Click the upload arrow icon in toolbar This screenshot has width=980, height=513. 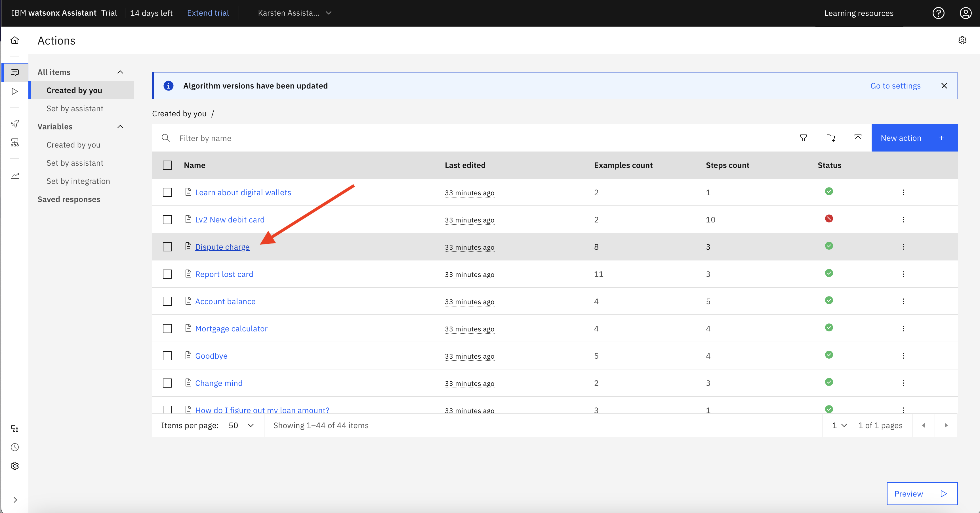(x=858, y=138)
